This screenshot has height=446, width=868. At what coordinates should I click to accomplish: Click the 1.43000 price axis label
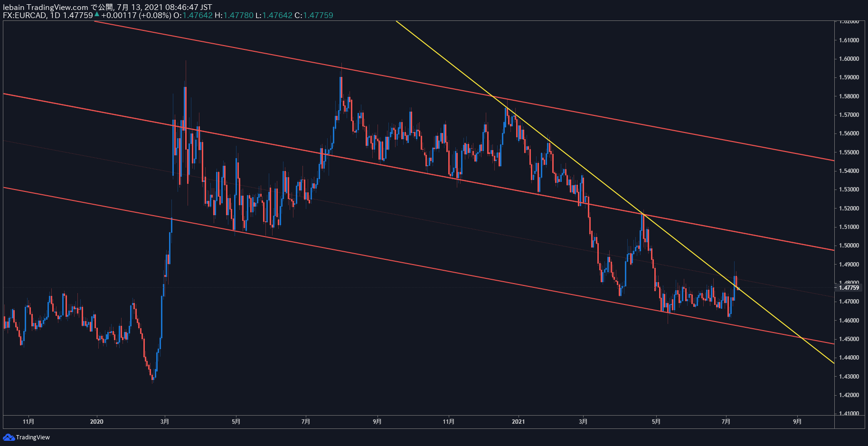(849, 377)
